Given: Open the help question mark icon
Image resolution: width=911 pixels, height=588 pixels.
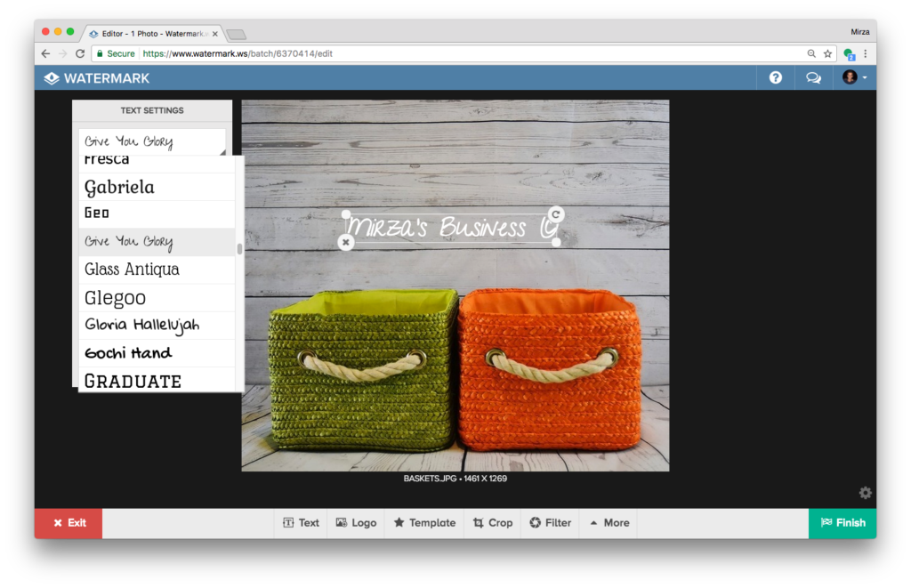Looking at the screenshot, I should [775, 78].
